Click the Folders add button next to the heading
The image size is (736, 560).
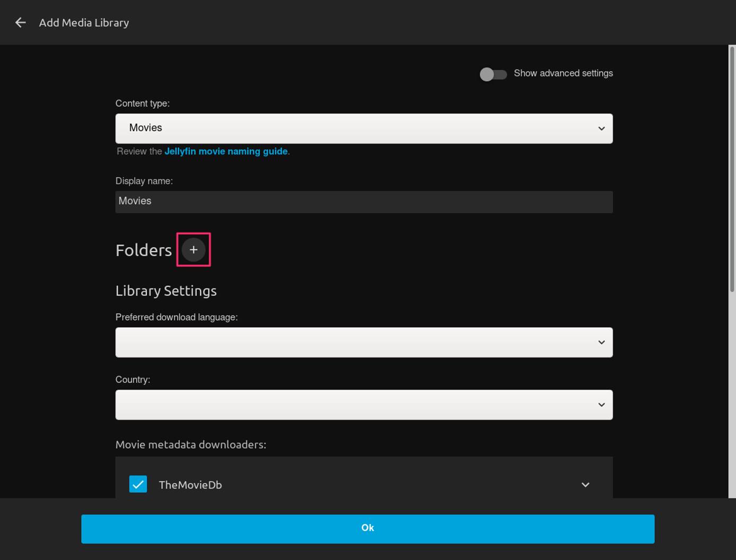pyautogui.click(x=193, y=249)
